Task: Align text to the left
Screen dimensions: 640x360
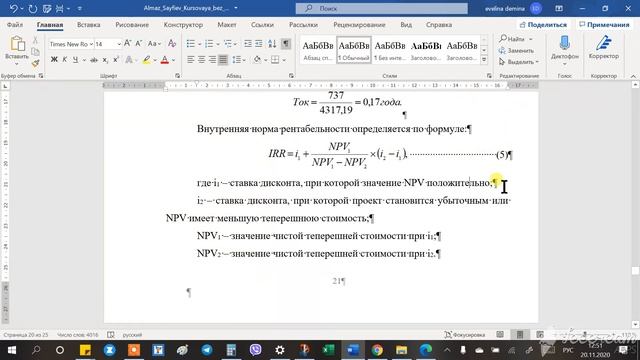Action: (191, 60)
